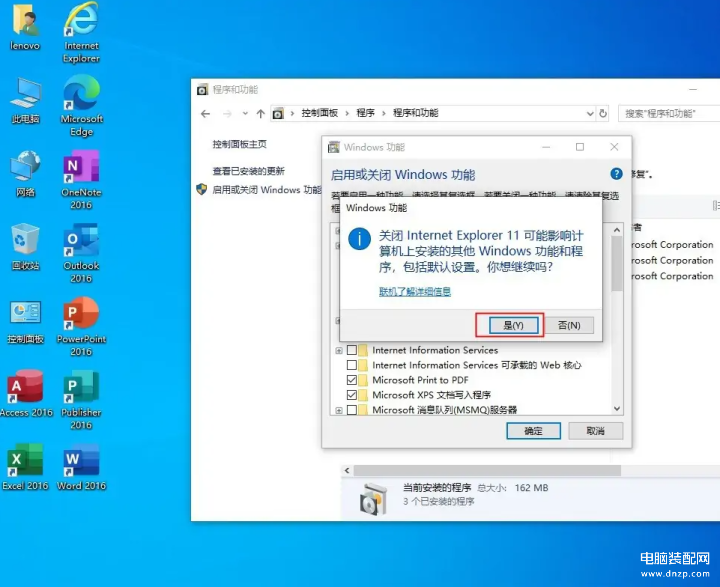The image size is (720, 587).
Task: Click scroll-down arrow in features list
Action: [x=617, y=408]
